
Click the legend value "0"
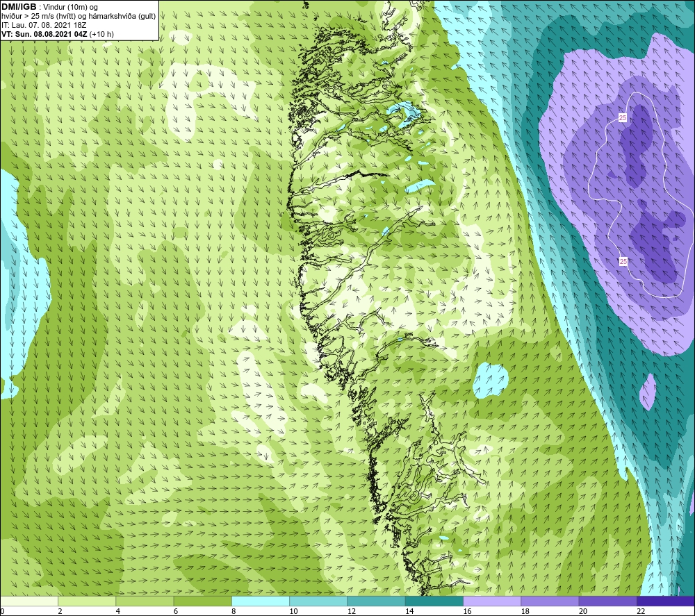(2, 611)
